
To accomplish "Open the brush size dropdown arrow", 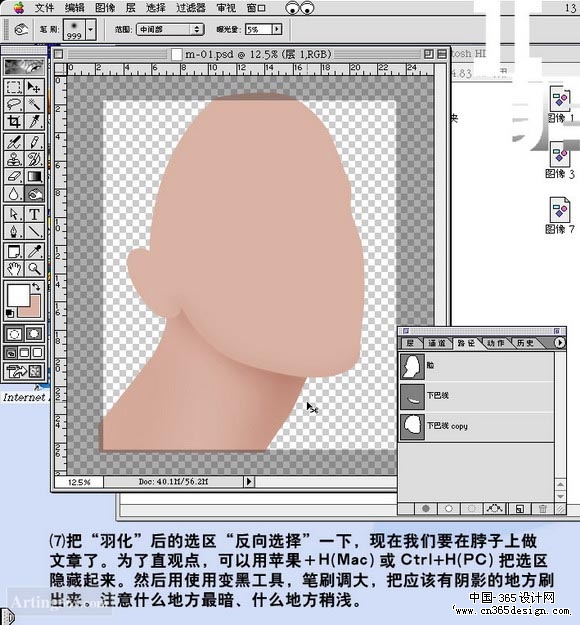I will point(91,29).
